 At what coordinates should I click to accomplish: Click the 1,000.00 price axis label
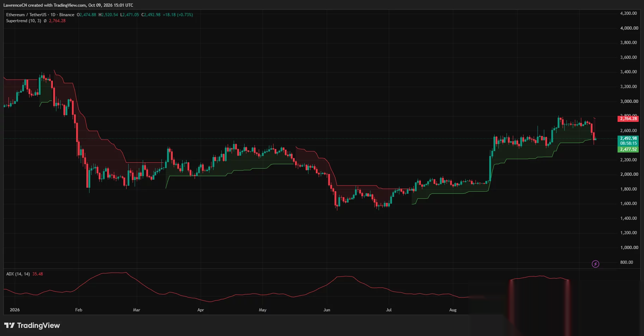pyautogui.click(x=629, y=248)
